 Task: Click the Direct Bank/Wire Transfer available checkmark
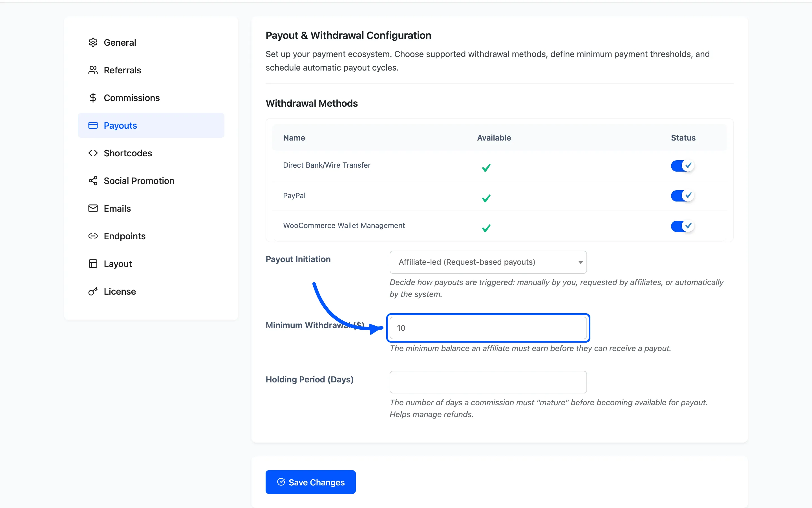[x=486, y=167]
